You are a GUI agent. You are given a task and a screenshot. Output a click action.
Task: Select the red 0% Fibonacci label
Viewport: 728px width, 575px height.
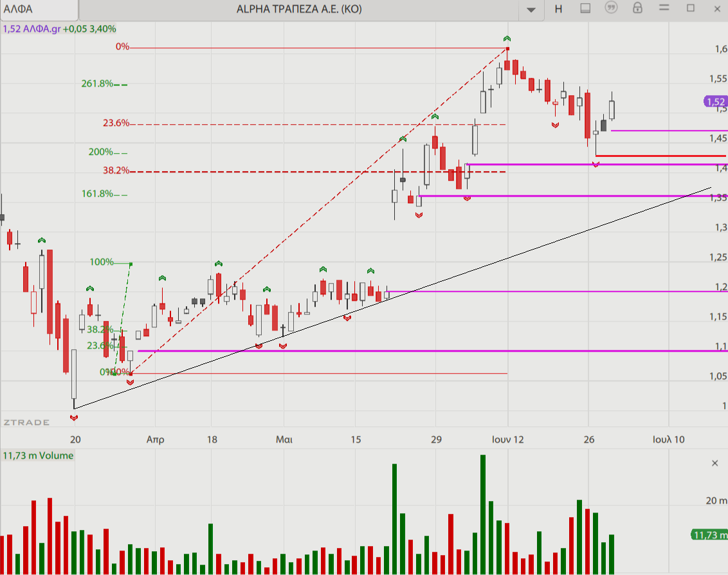[x=123, y=46]
